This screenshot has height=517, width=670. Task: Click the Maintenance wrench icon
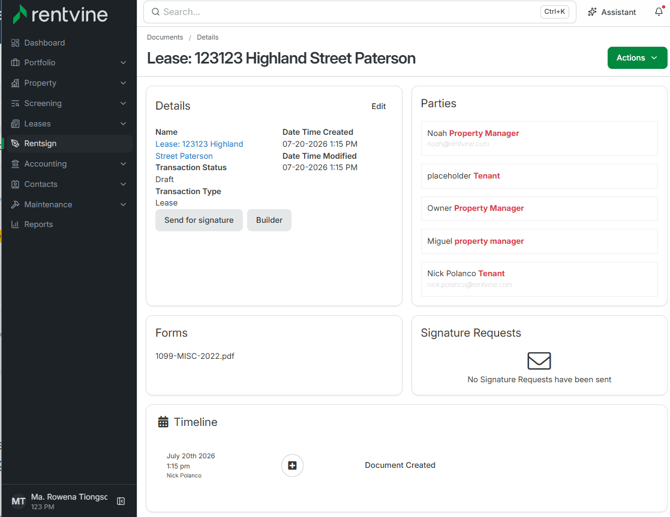tap(15, 205)
